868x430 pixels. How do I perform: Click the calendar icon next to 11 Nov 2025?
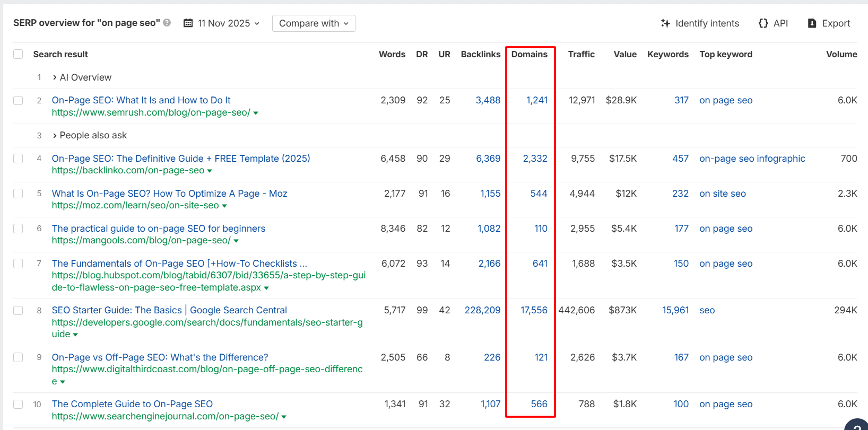188,23
